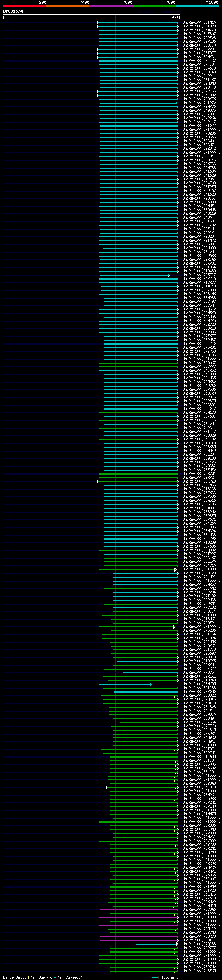Open the UniRef100_A7Q2B5 label
Screen dimensions: 222x980
point(199,133)
